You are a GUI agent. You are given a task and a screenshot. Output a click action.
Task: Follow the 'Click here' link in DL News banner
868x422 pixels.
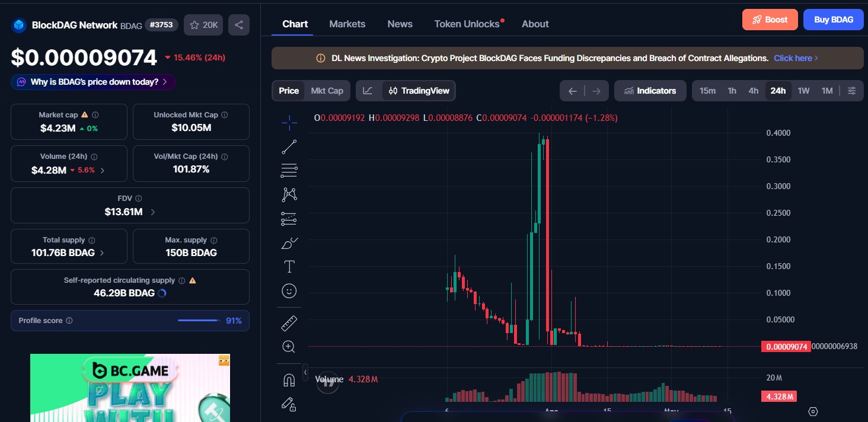coord(796,58)
